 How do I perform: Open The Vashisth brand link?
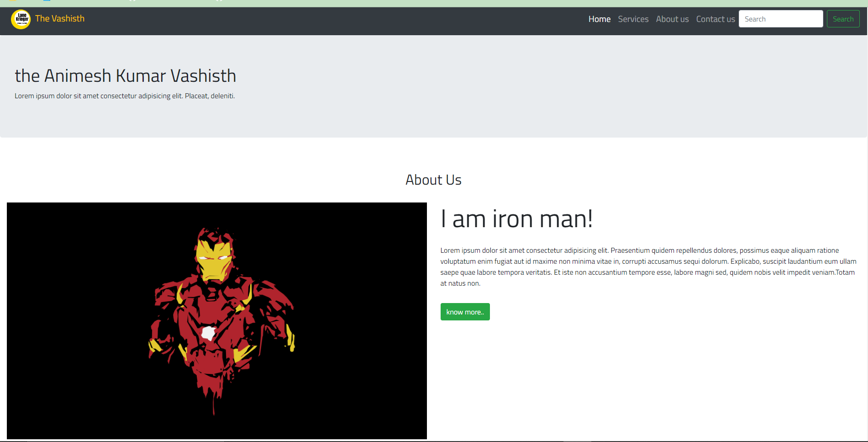click(60, 19)
